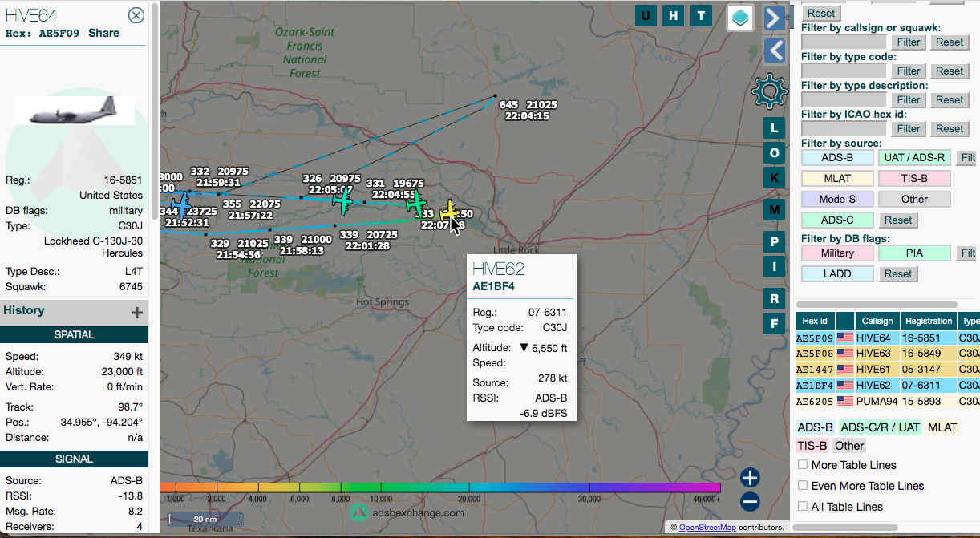Focus the callsign or squawk filter field
The width and height of the screenshot is (980, 538).
pyautogui.click(x=844, y=42)
